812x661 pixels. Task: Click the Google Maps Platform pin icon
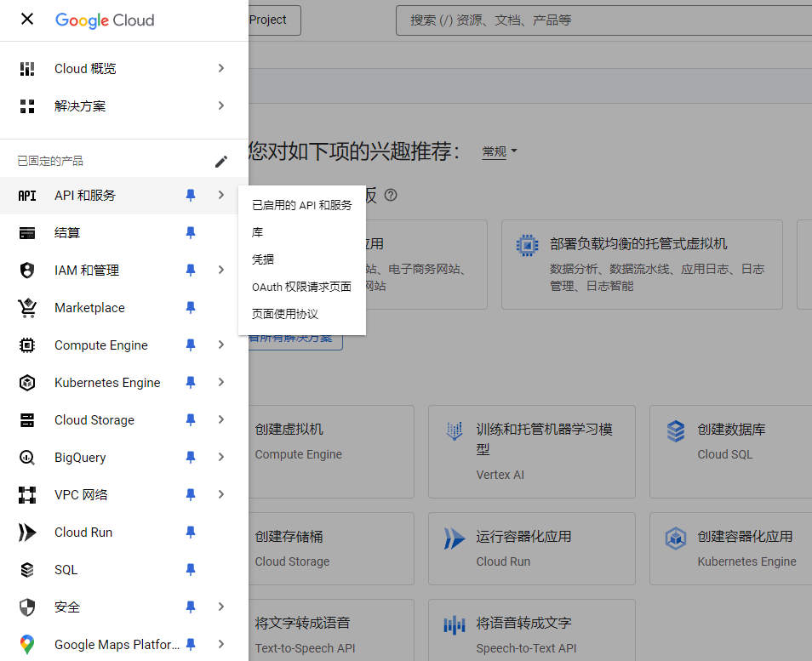[x=27, y=645]
